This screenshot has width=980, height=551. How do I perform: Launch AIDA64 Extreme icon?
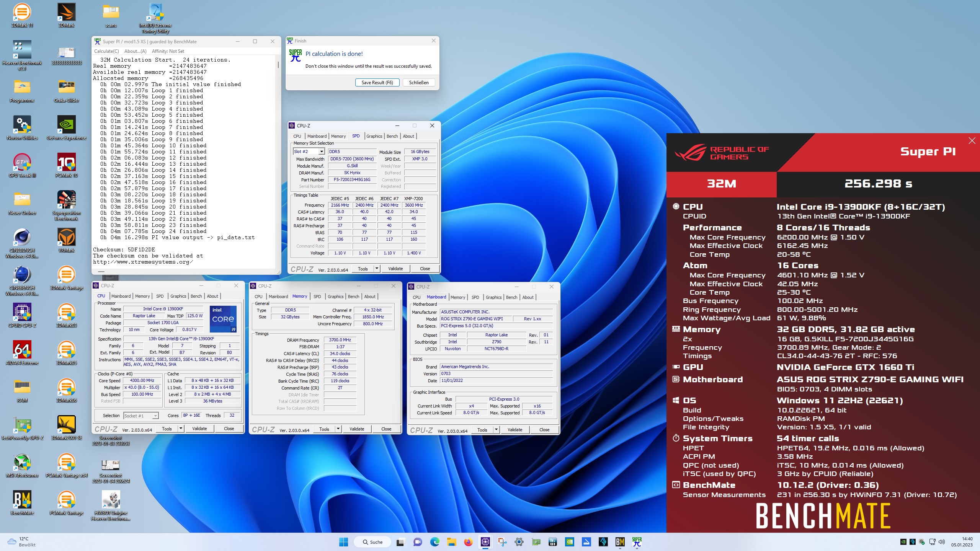coord(22,353)
